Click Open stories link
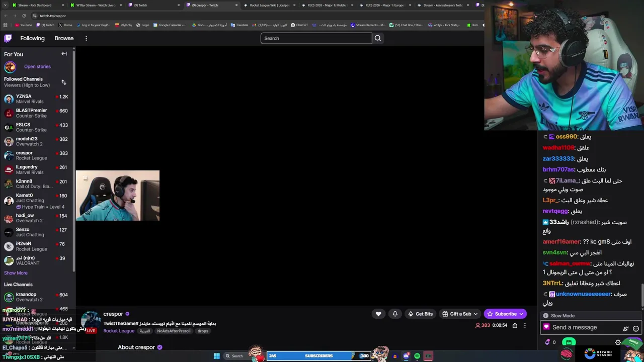The height and width of the screenshot is (362, 644). tap(37, 66)
